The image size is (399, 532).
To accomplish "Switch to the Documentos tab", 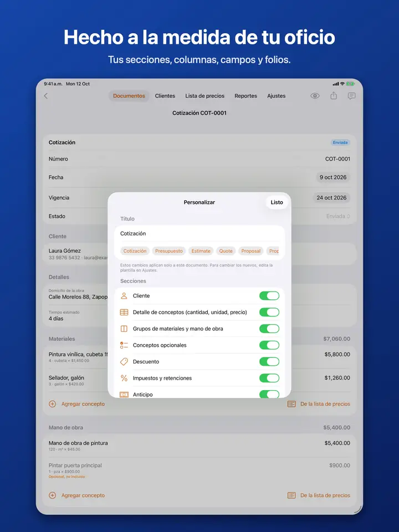I will pos(129,96).
